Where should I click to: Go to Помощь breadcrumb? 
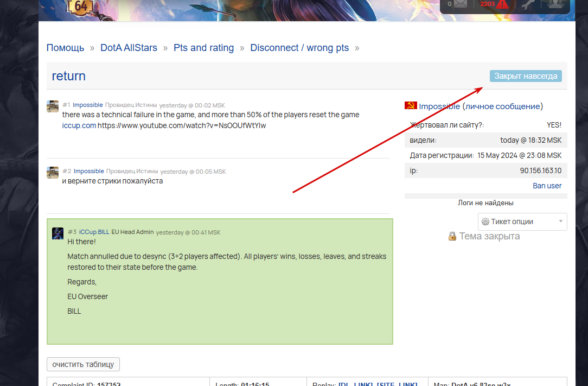[x=65, y=48]
